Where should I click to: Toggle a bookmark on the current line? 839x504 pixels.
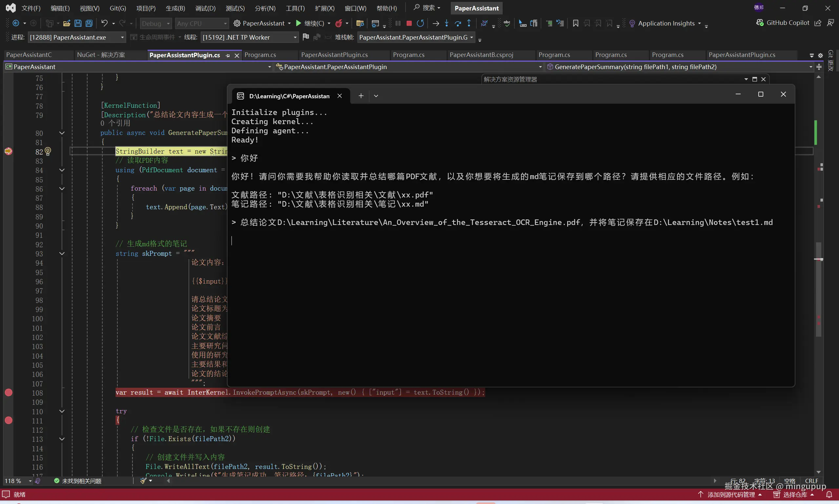(x=575, y=24)
